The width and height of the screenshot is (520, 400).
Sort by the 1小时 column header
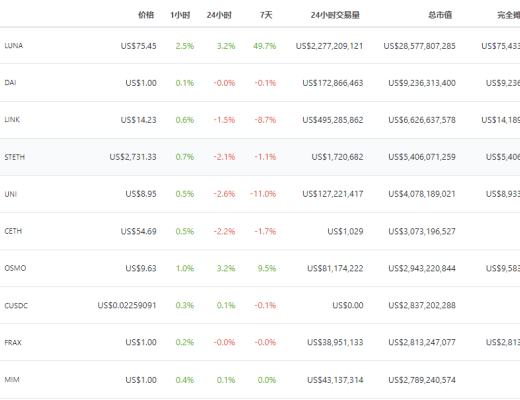180,15
